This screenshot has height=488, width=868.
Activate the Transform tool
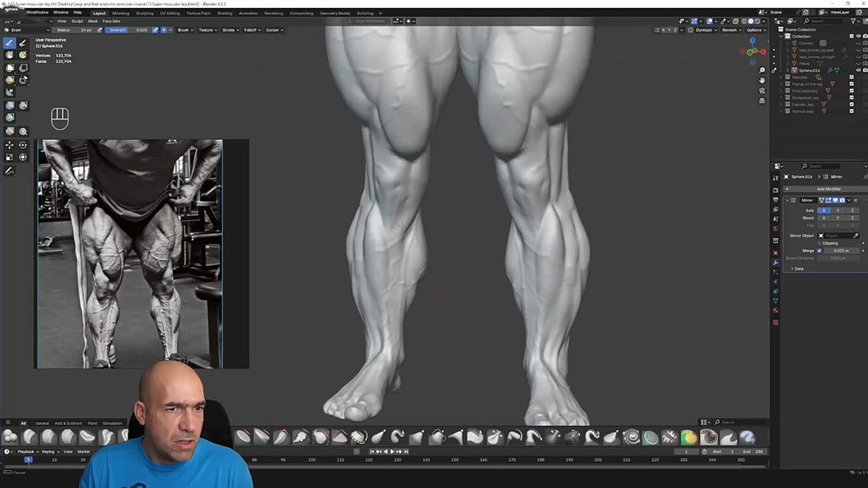tap(23, 157)
